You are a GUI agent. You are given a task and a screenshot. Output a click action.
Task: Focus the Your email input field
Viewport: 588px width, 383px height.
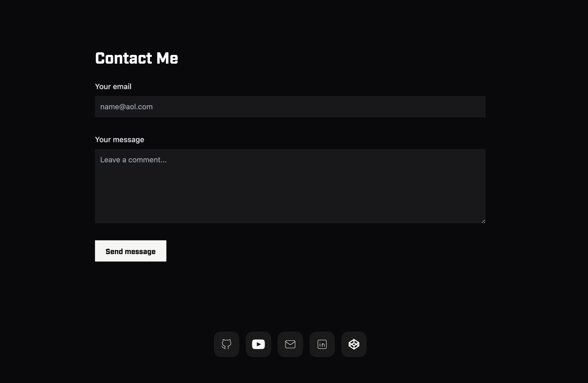click(290, 106)
